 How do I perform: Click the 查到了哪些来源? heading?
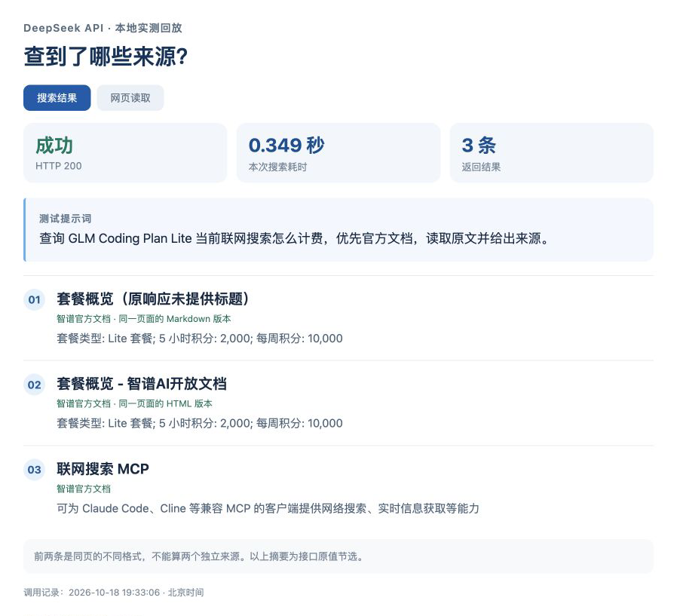106,57
